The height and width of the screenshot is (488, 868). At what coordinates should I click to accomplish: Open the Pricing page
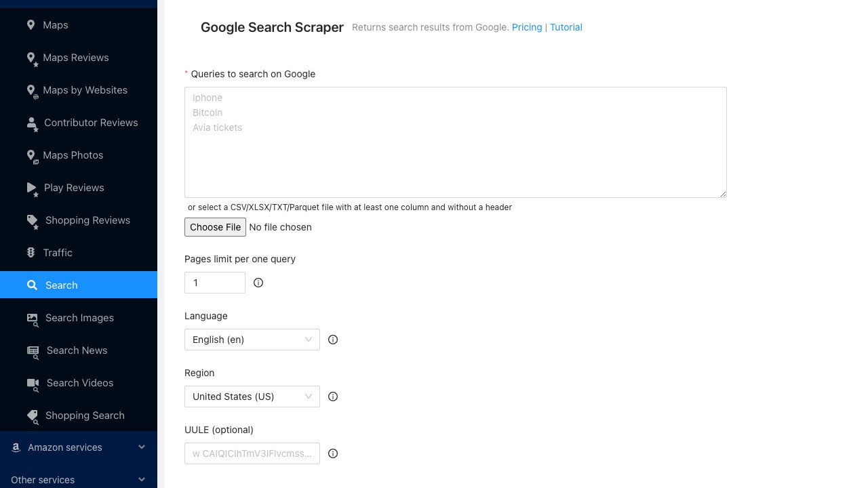(527, 27)
